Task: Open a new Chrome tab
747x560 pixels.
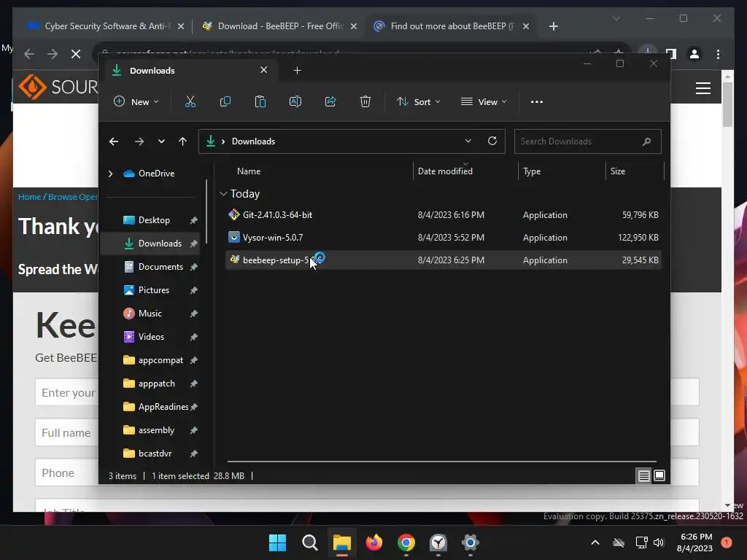Action: point(553,26)
